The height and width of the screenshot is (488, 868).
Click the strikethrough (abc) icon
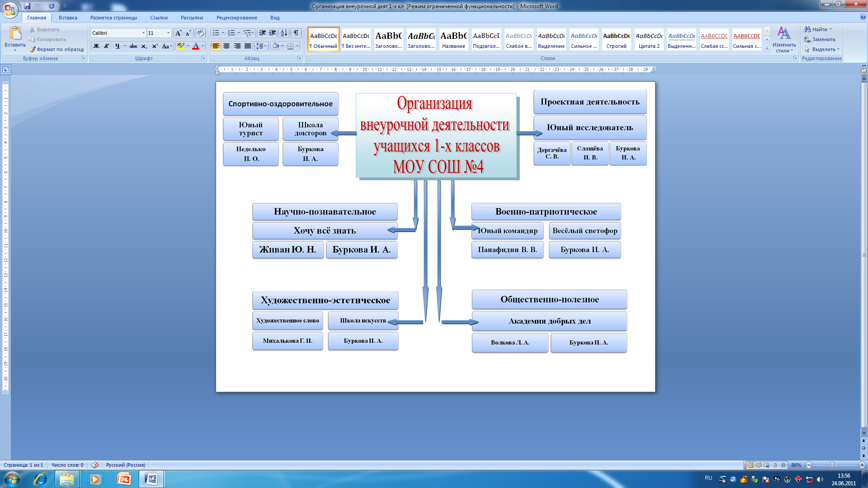point(133,46)
